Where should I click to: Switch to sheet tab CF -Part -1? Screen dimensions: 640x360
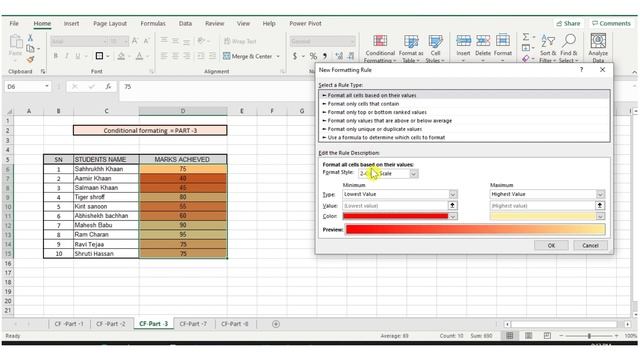click(x=69, y=324)
